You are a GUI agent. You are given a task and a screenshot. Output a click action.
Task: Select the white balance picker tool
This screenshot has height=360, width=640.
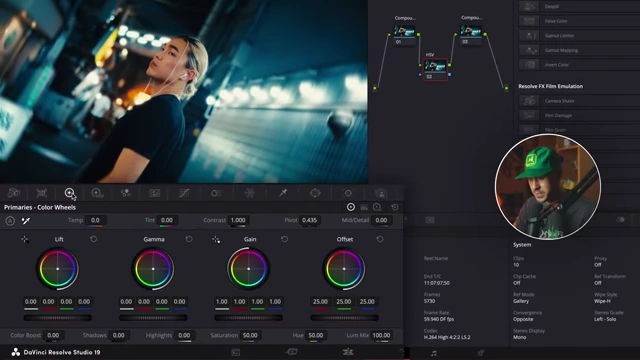[26, 221]
